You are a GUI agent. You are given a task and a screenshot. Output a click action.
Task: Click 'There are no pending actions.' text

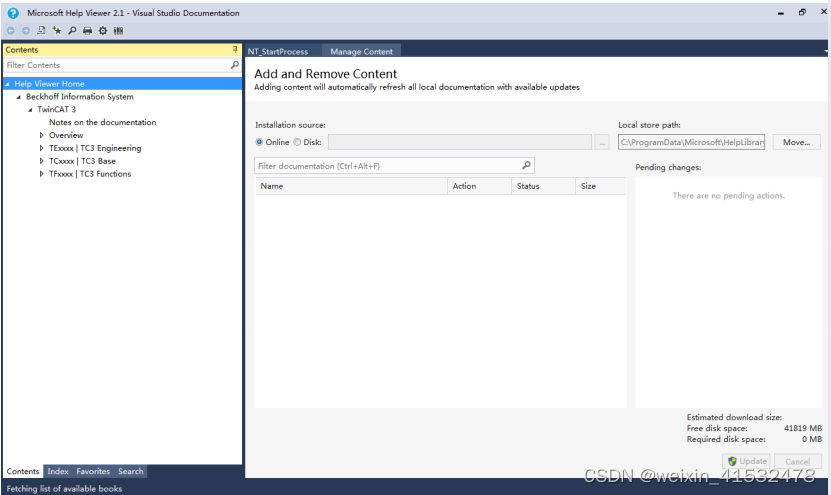point(729,196)
